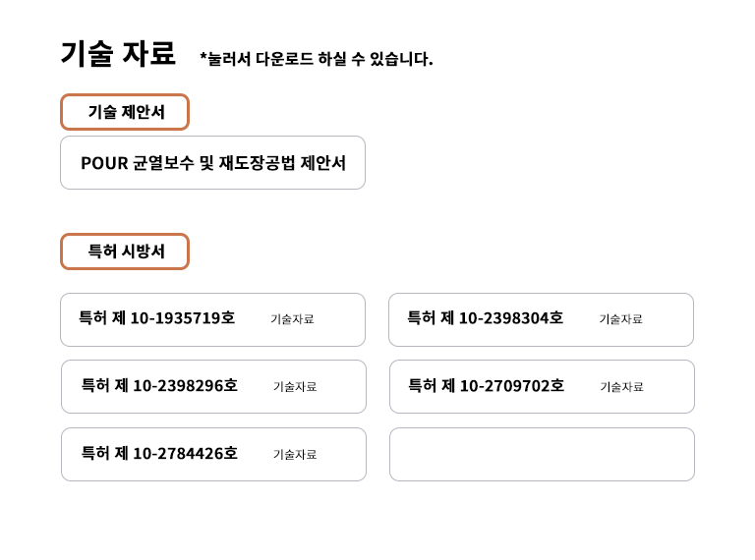The width and height of the screenshot is (755, 560).
Task: Click the asterisk before the download note
Action: click(x=203, y=57)
